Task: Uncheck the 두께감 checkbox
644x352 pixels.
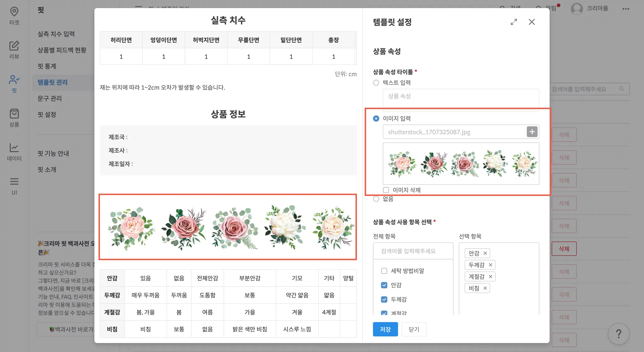Action: [384, 299]
